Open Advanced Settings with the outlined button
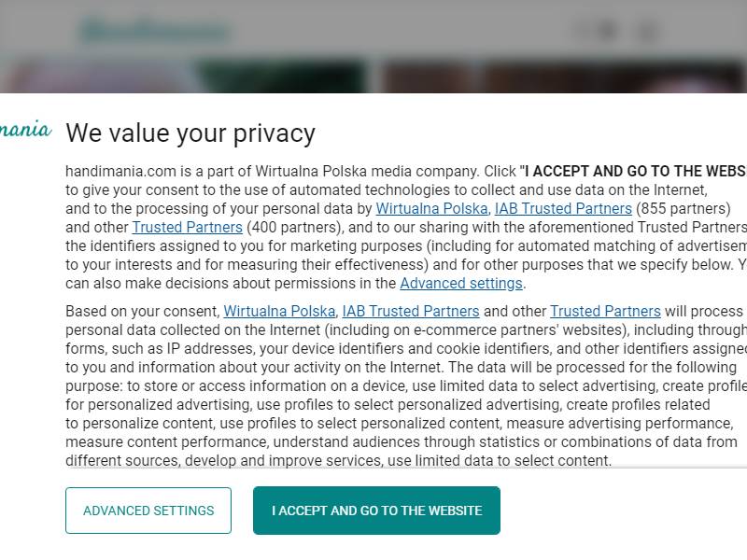The image size is (747, 560). [148, 511]
